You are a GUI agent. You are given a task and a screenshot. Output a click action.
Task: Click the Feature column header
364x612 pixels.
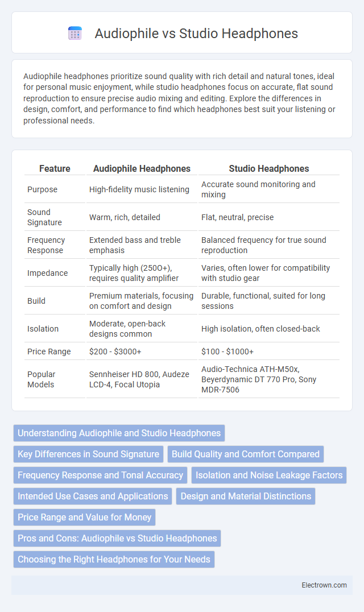click(x=55, y=168)
